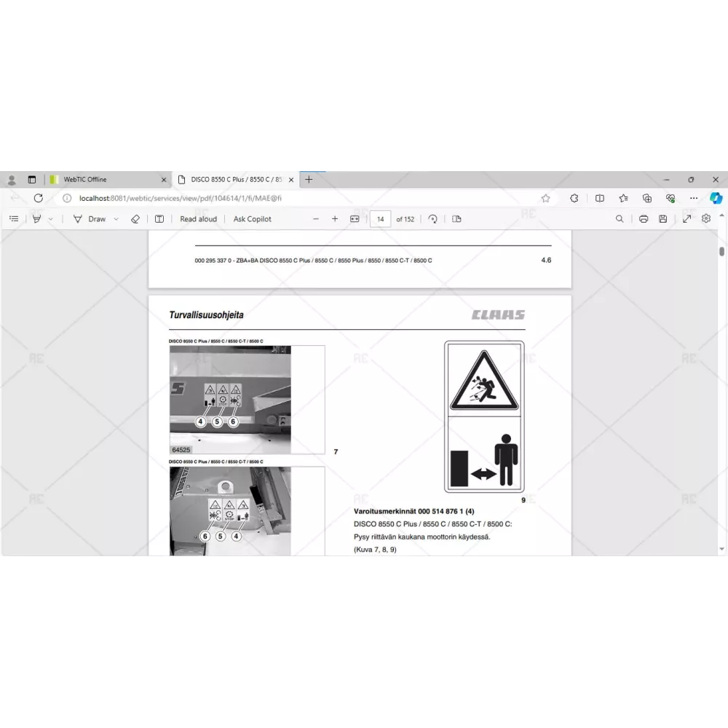Activate the Add text tool
This screenshot has height=728, width=728.
point(159,218)
